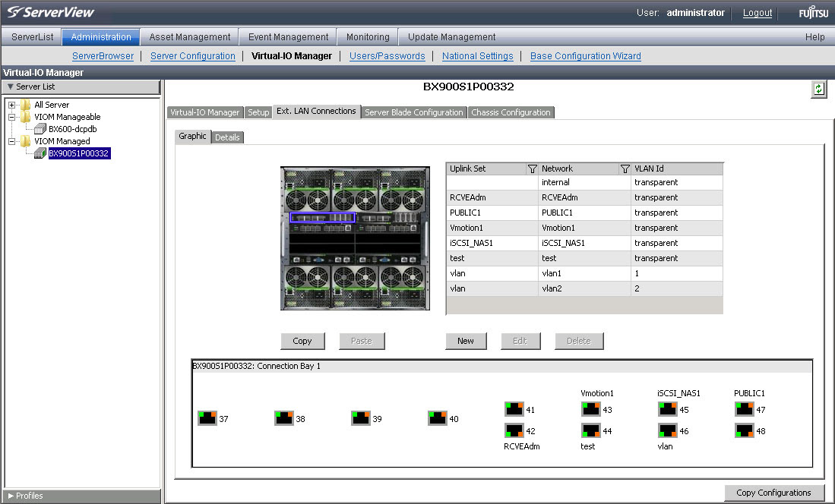
Task: Open the Base Configuration Wizard link
Action: (585, 56)
